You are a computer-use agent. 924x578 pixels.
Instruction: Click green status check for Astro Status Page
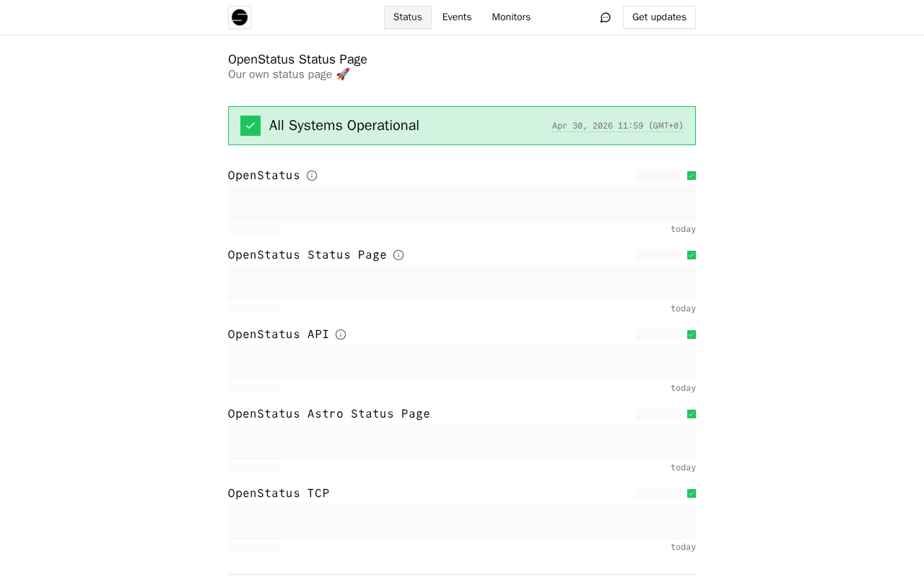(x=692, y=414)
